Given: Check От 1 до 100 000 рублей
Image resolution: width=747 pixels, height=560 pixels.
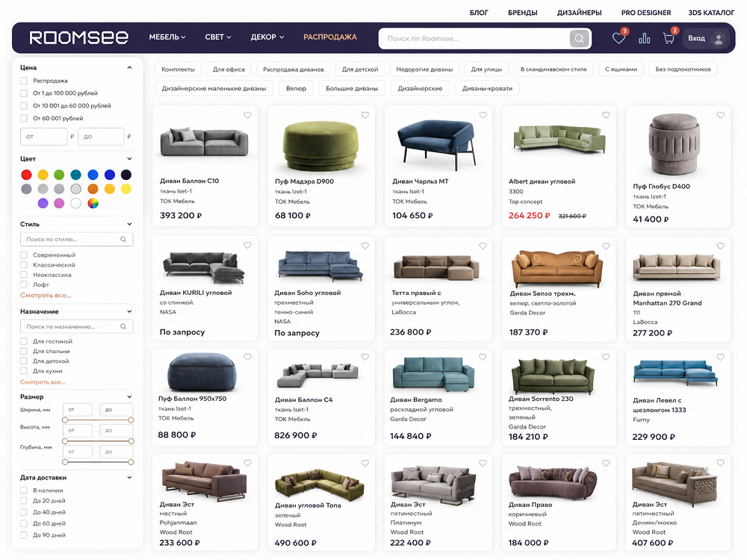Looking at the screenshot, I should (24, 93).
